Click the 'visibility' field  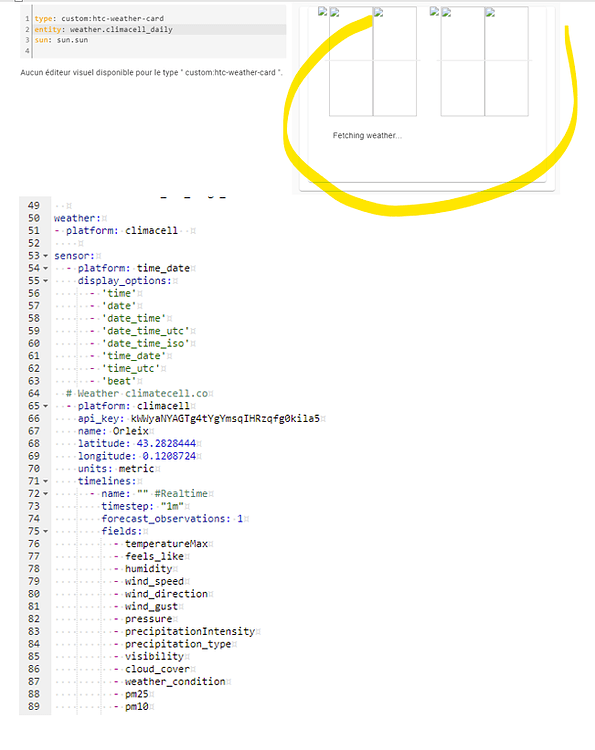(x=154, y=657)
